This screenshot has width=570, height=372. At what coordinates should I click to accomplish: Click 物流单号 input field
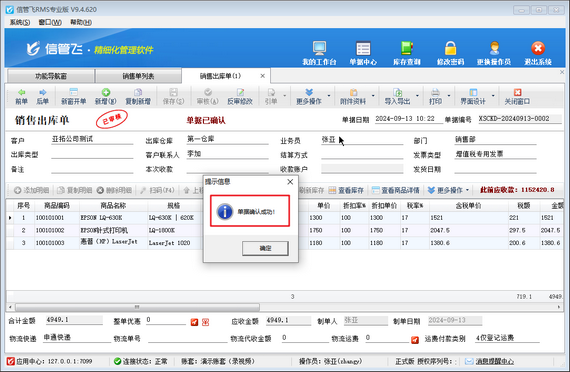187,338
